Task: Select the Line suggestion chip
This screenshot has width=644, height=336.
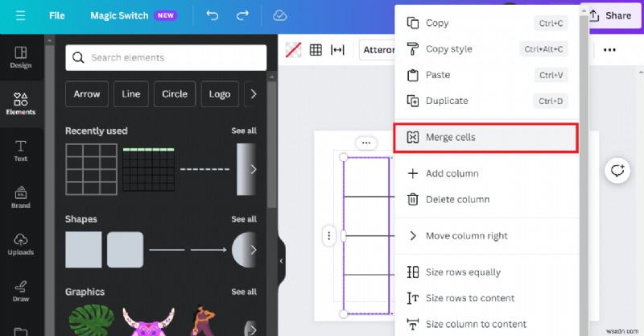Action: [131, 93]
